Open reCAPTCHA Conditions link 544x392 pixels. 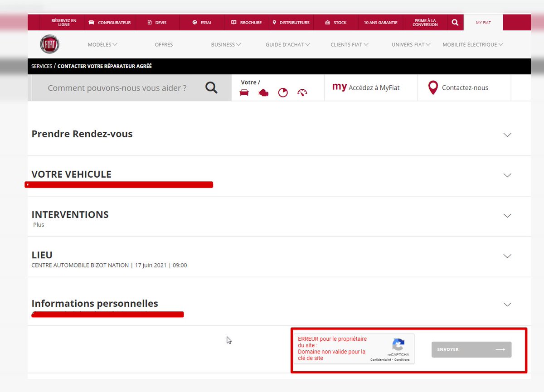tap(402, 360)
